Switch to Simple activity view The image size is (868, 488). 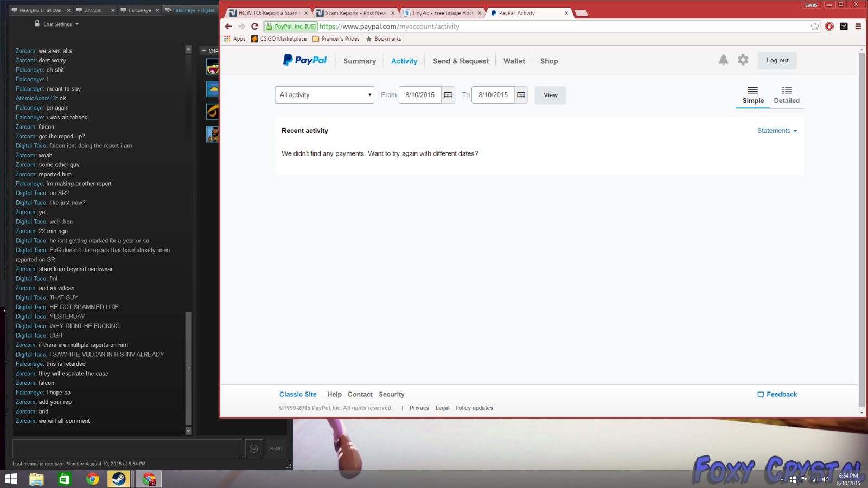point(752,95)
